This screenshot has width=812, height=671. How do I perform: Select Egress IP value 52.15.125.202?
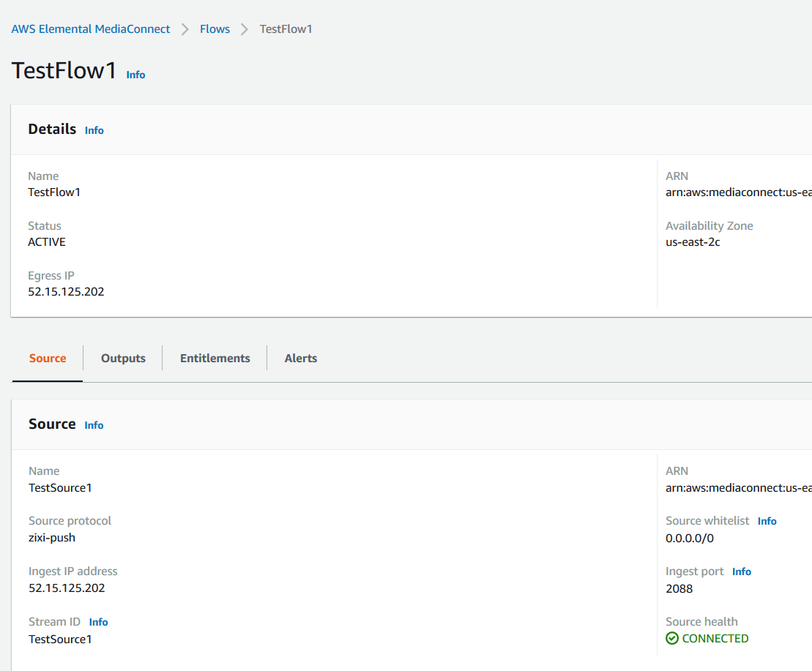tap(67, 292)
